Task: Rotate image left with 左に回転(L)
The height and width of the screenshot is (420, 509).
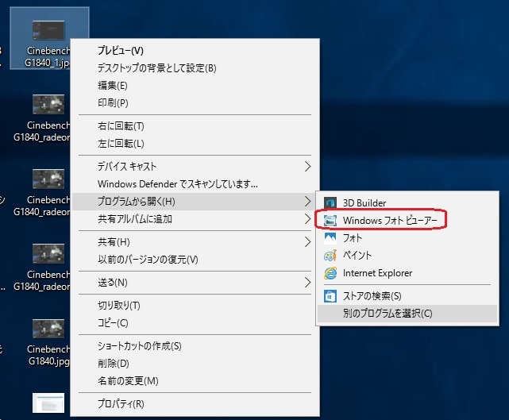Action: 195,144
